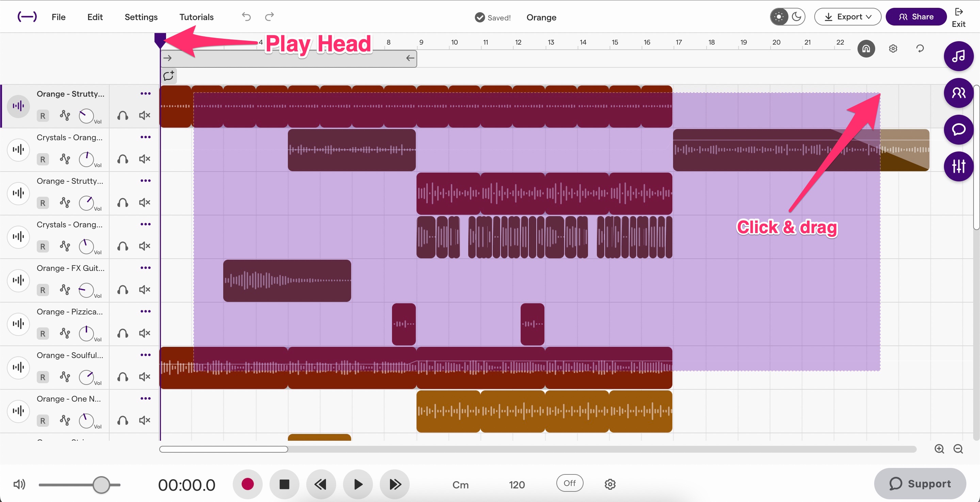This screenshot has height=502, width=980.
Task: Start recording with the record button
Action: [x=248, y=484]
